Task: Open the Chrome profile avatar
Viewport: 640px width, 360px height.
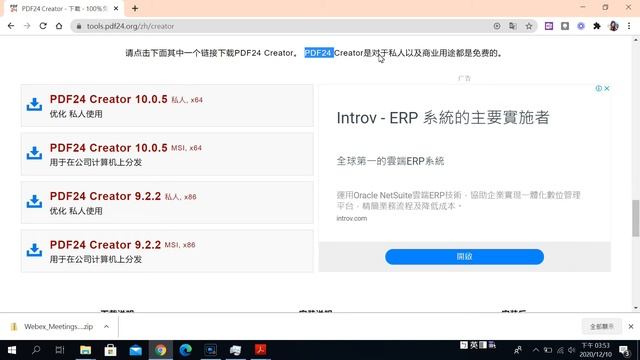Action: point(613,26)
